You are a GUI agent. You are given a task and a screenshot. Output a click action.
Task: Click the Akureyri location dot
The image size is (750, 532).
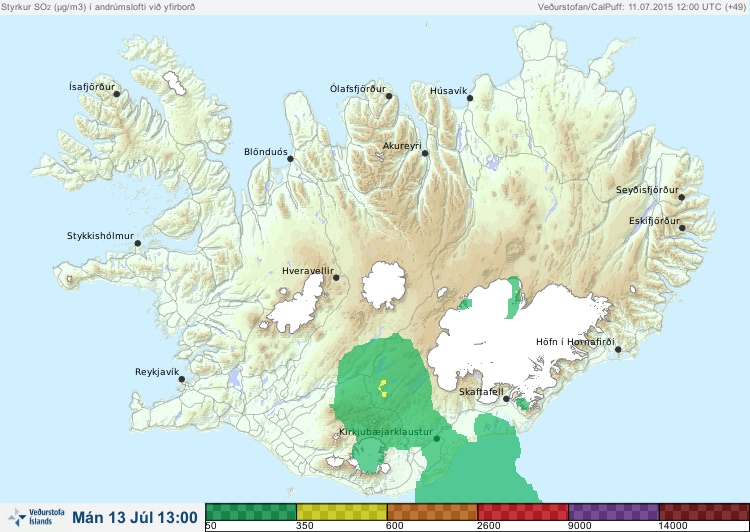(425, 153)
